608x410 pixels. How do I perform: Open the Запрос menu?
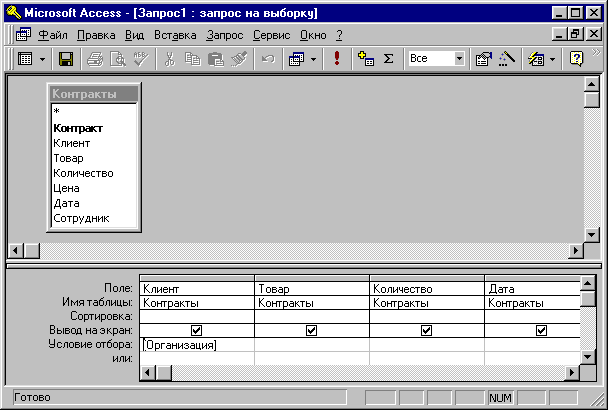225,35
